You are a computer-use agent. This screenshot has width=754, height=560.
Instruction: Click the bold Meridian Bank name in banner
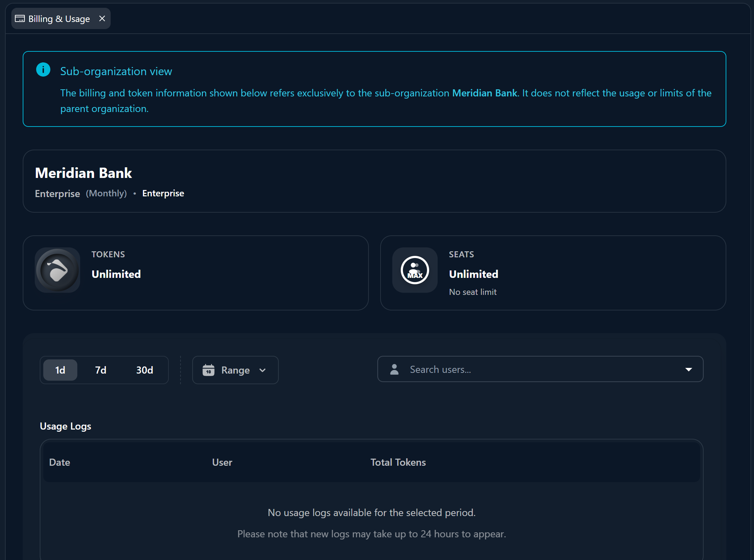point(484,93)
